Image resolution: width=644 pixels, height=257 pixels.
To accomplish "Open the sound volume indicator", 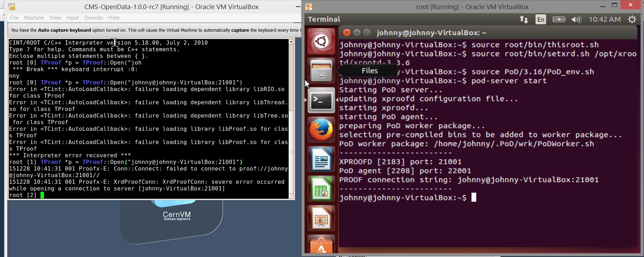I will 576,20.
